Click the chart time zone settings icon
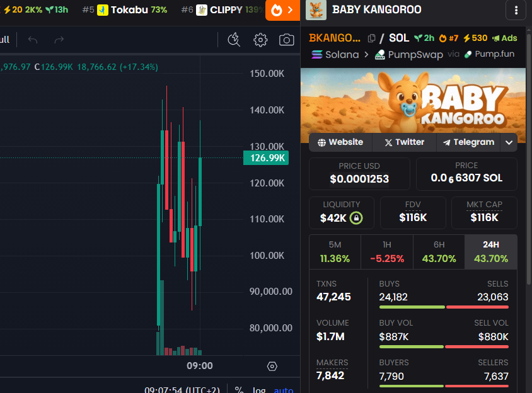532x393 pixels. [272, 366]
